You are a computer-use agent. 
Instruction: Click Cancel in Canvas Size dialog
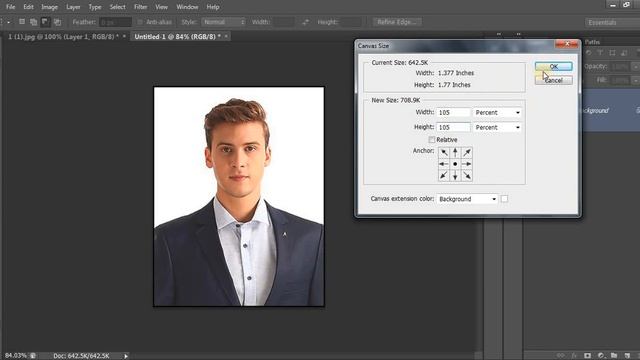click(553, 80)
